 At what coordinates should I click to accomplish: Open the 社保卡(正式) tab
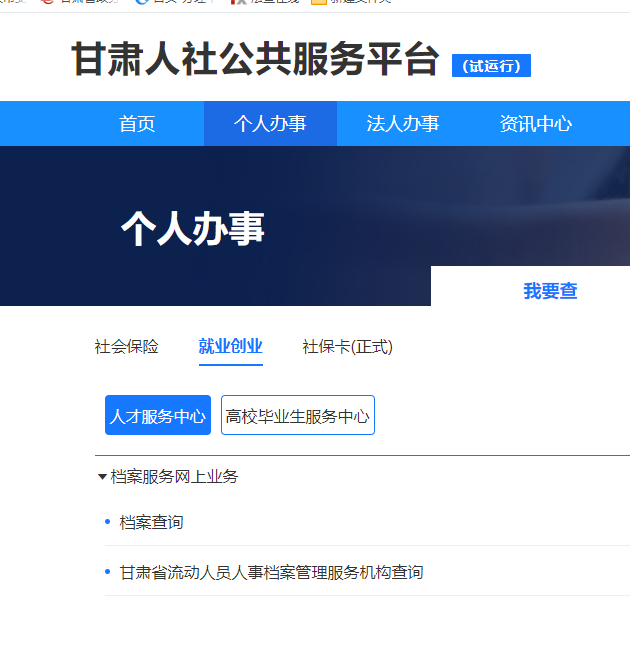coord(348,347)
